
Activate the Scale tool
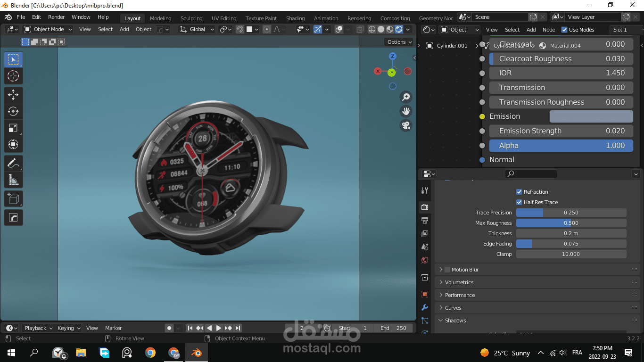point(13,128)
